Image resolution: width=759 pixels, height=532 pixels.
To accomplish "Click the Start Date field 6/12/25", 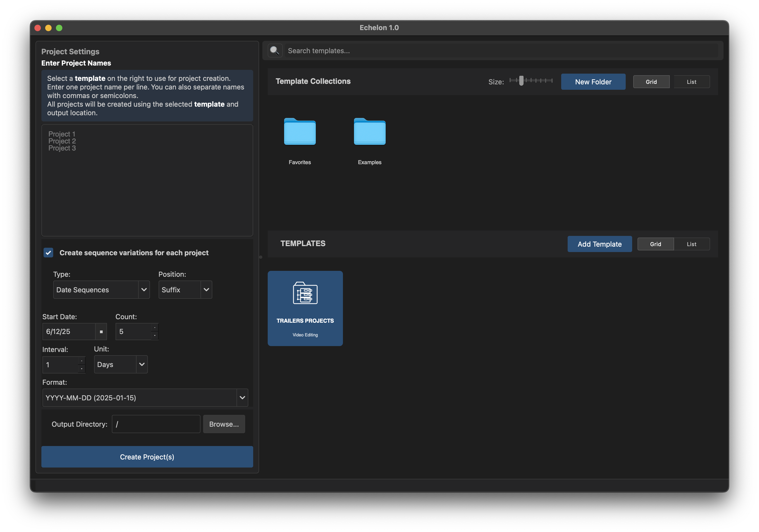I will tap(69, 332).
